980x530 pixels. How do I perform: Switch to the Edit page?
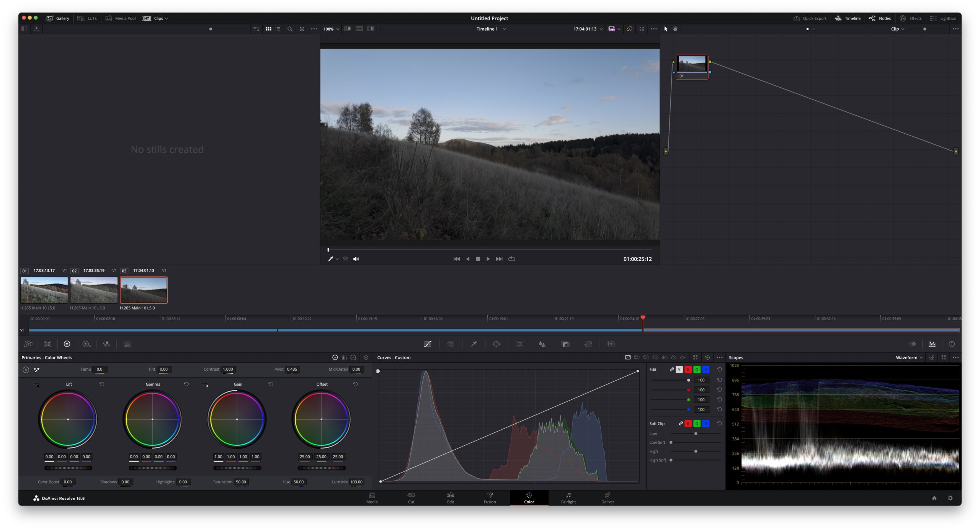(x=451, y=498)
